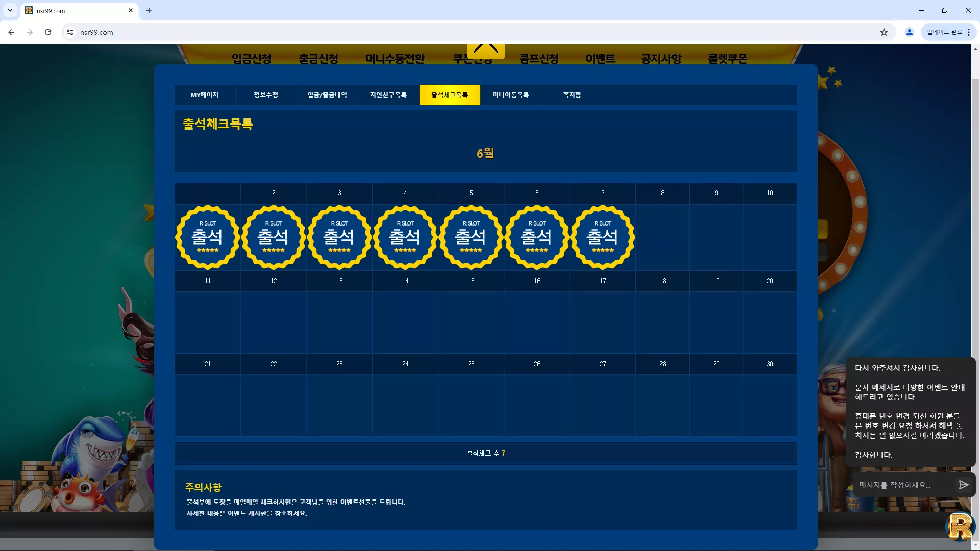The height and width of the screenshot is (551, 980).
Task: Switch to the MY페이지 tab
Action: coord(205,95)
